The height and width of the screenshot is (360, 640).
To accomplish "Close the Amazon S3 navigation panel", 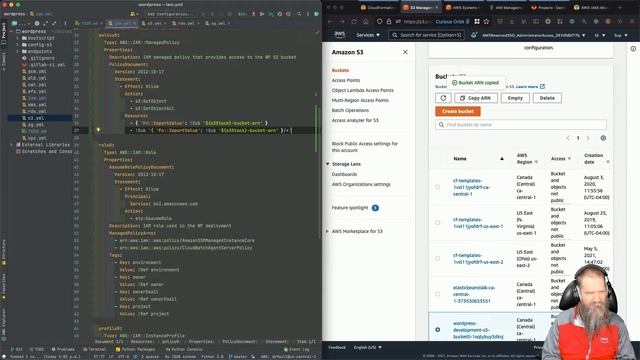I will (405, 52).
